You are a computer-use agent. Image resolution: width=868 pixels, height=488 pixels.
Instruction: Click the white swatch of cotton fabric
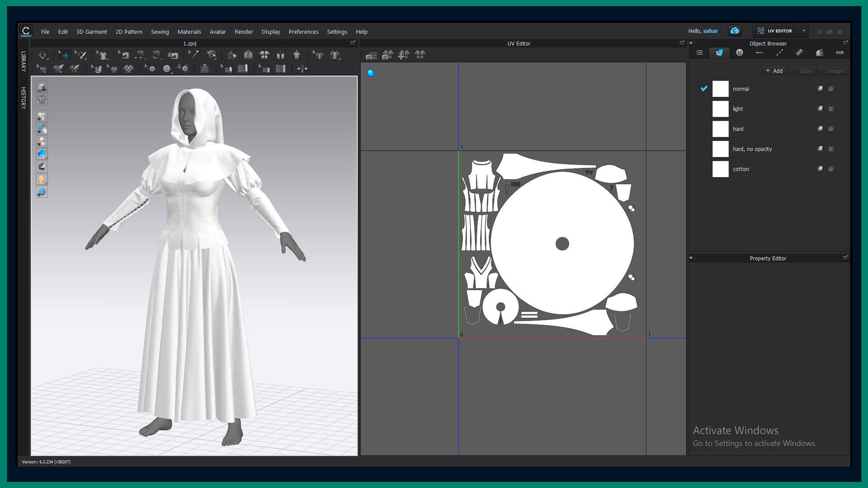click(721, 169)
